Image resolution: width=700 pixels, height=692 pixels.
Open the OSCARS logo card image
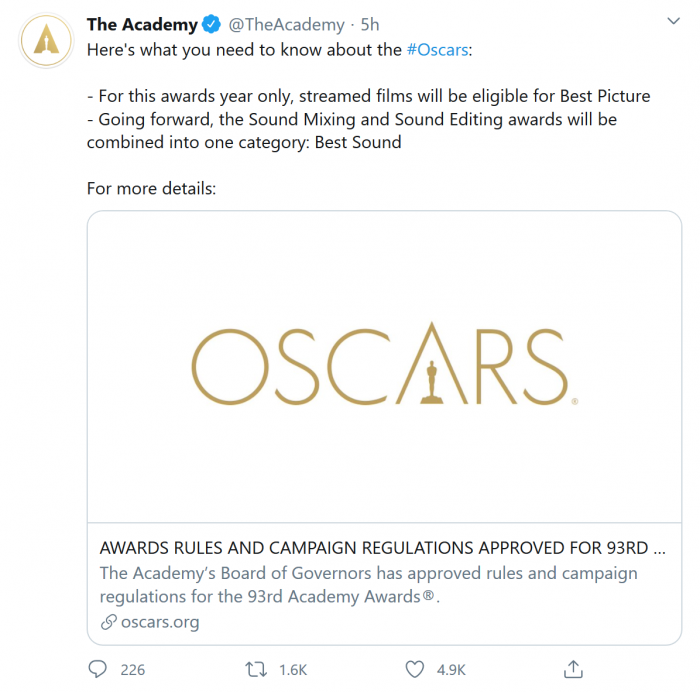coord(384,366)
